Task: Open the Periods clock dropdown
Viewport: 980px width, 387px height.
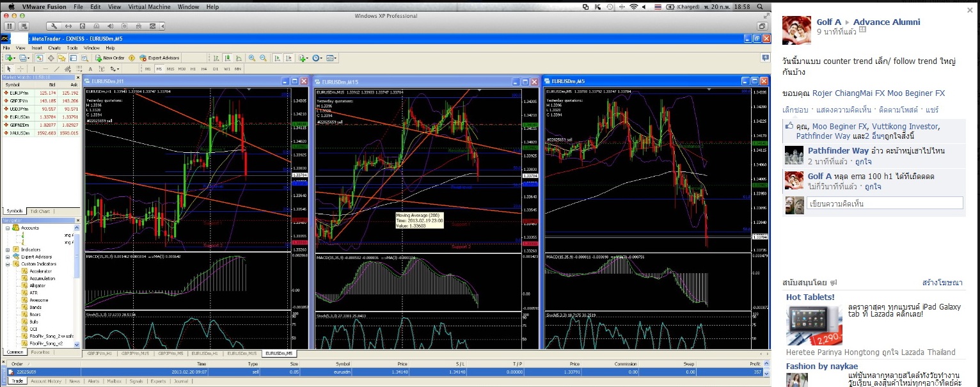Action: tap(317, 58)
